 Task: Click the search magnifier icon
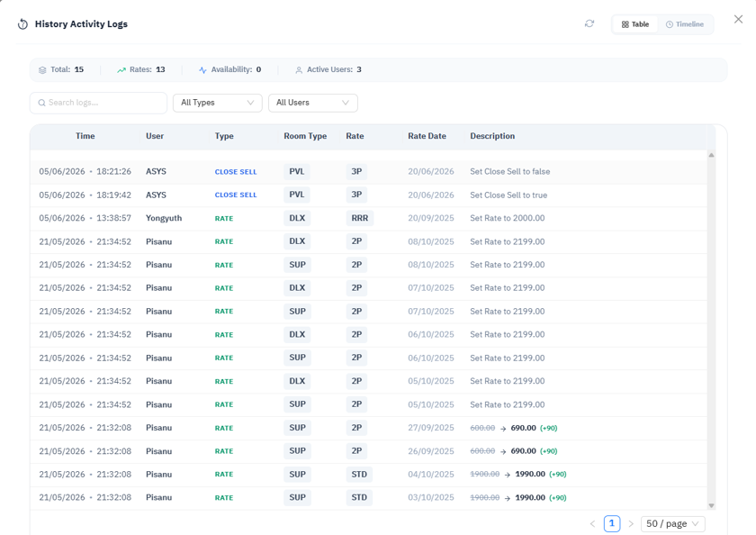click(x=42, y=103)
